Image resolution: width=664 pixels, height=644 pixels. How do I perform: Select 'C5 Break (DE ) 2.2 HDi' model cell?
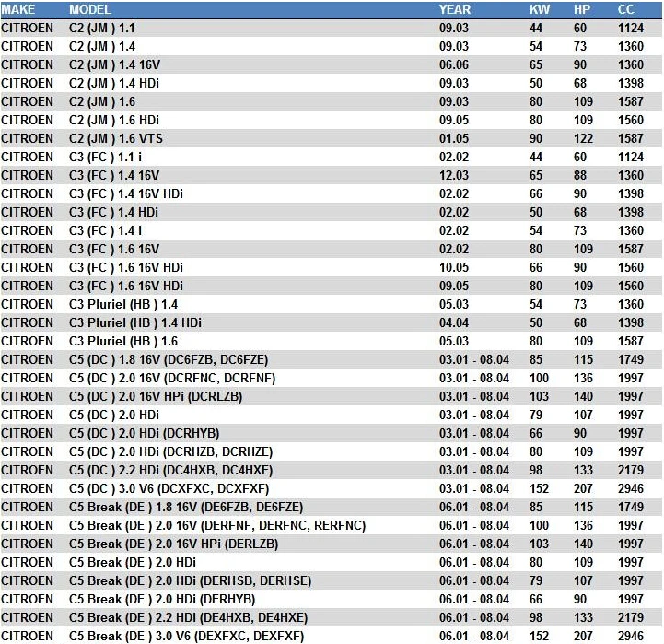188,617
